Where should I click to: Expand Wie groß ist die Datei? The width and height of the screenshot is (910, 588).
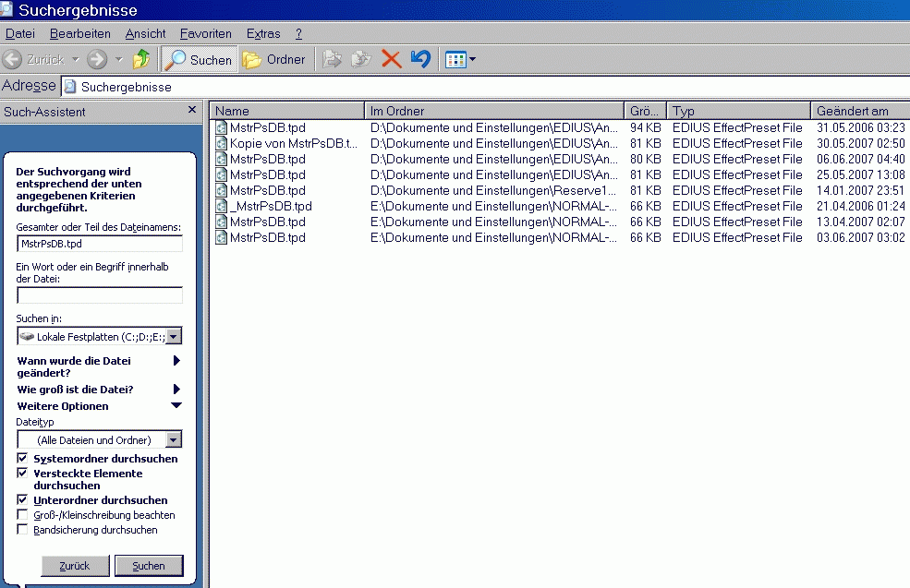(x=177, y=390)
